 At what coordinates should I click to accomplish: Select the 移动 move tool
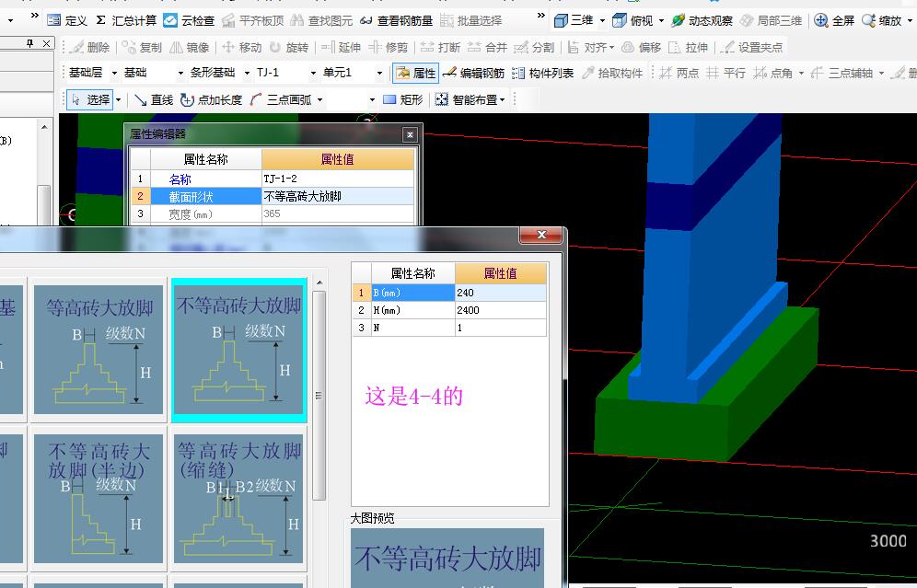point(241,47)
